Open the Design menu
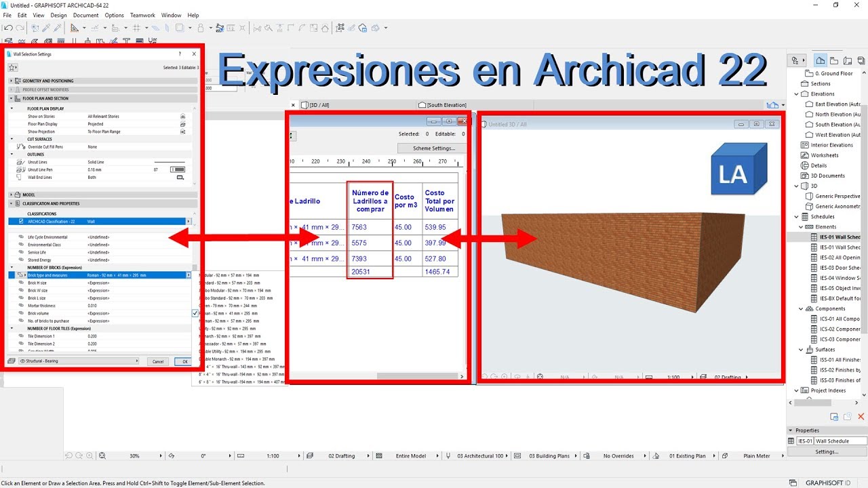Viewport: 868px width, 488px height. click(x=58, y=15)
